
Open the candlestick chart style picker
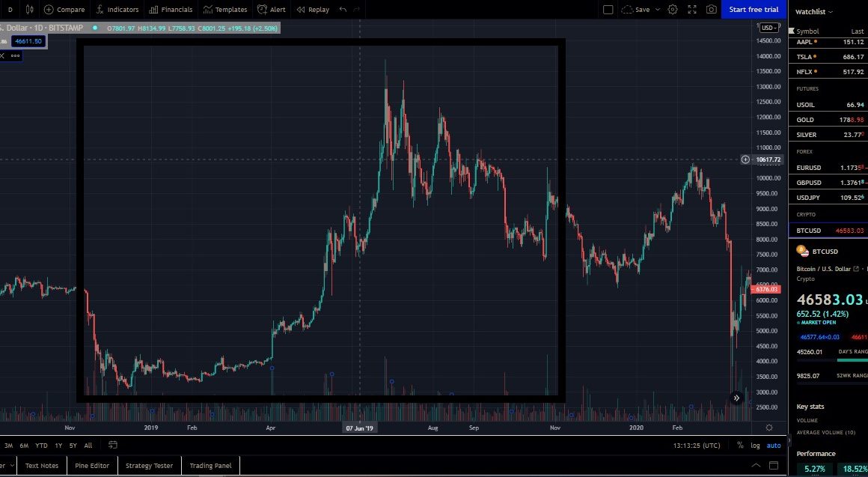[29, 10]
